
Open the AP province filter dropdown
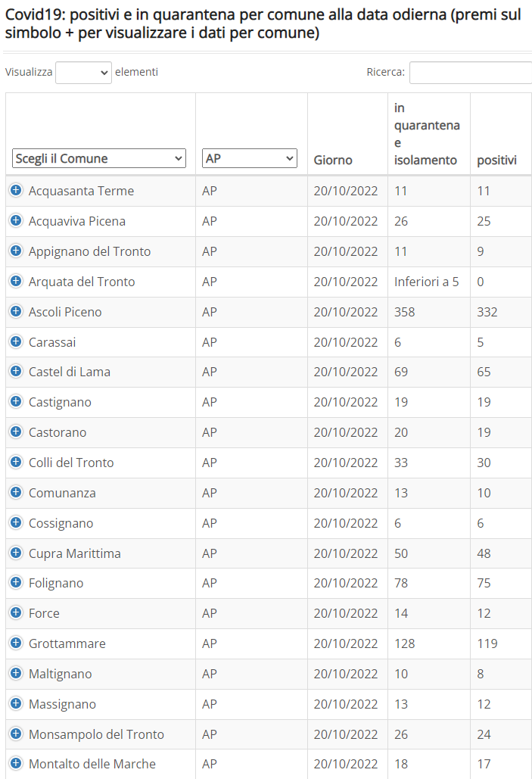(250, 158)
